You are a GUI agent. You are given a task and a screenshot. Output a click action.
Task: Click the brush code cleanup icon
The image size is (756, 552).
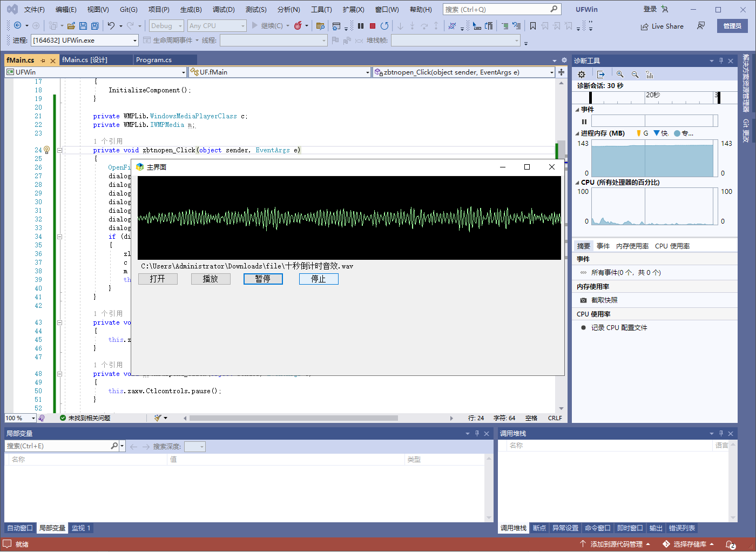(158, 418)
